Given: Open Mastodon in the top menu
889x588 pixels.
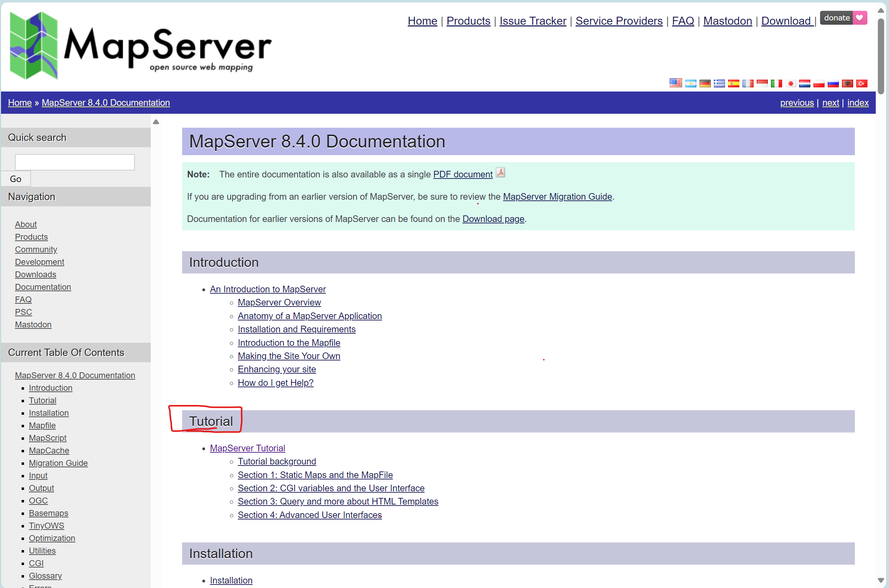Looking at the screenshot, I should point(728,21).
